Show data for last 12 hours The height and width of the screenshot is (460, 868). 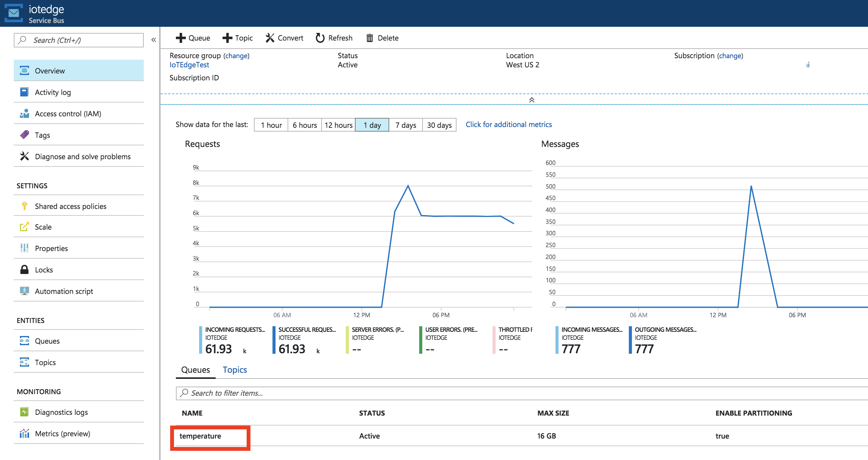[338, 125]
